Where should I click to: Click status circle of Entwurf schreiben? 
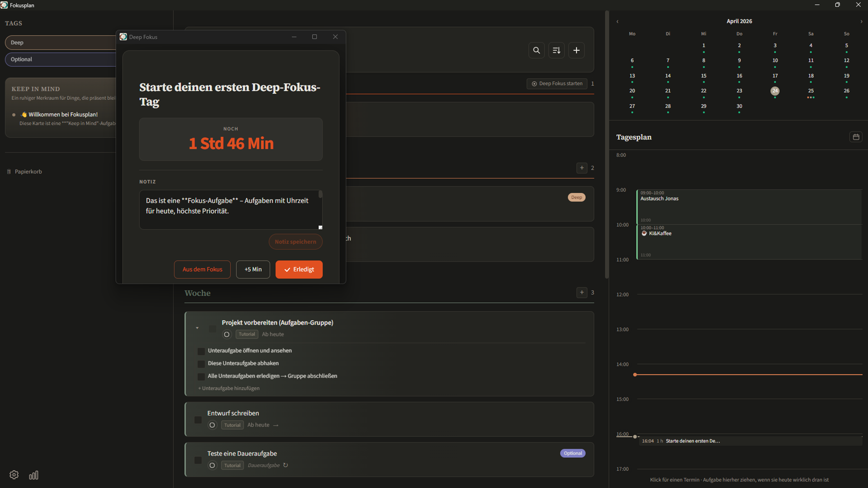(x=212, y=425)
